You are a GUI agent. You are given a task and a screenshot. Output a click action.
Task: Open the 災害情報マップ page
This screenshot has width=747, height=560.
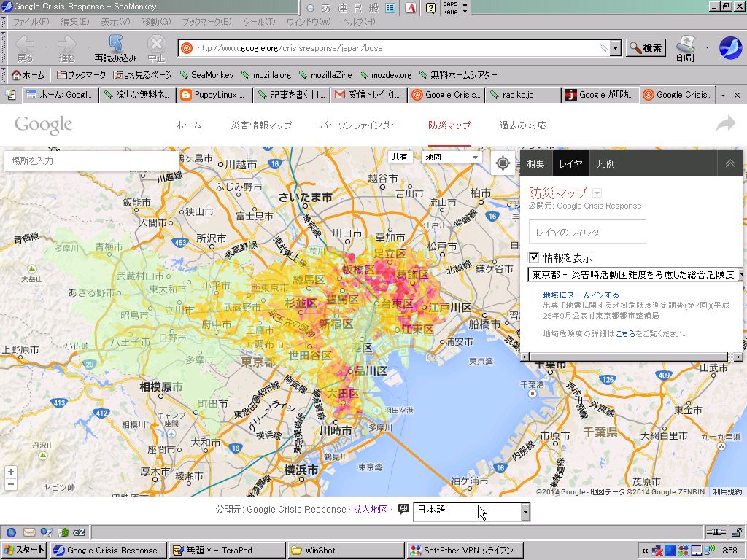point(261,125)
